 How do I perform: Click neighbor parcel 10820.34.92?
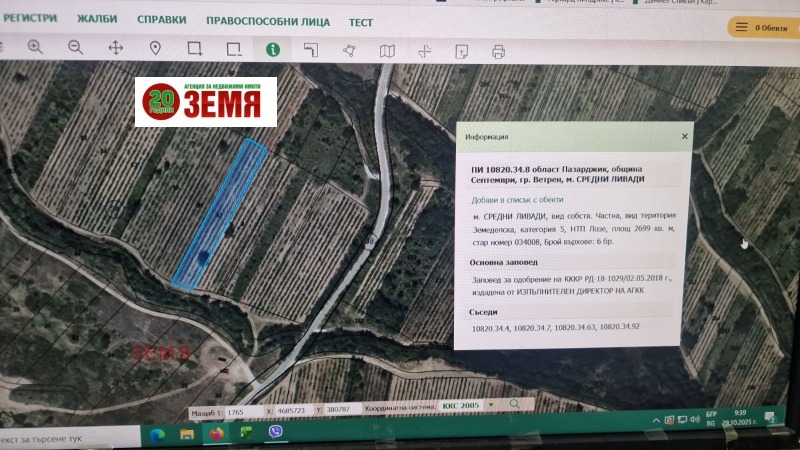point(619,327)
